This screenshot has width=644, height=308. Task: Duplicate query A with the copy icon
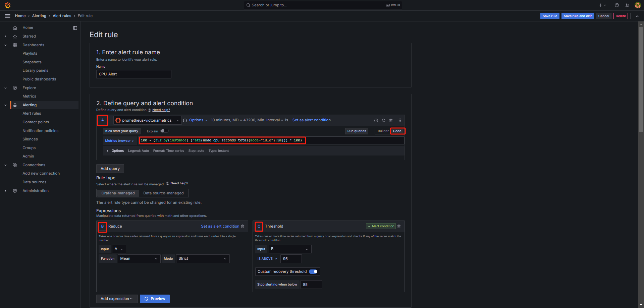[383, 121]
